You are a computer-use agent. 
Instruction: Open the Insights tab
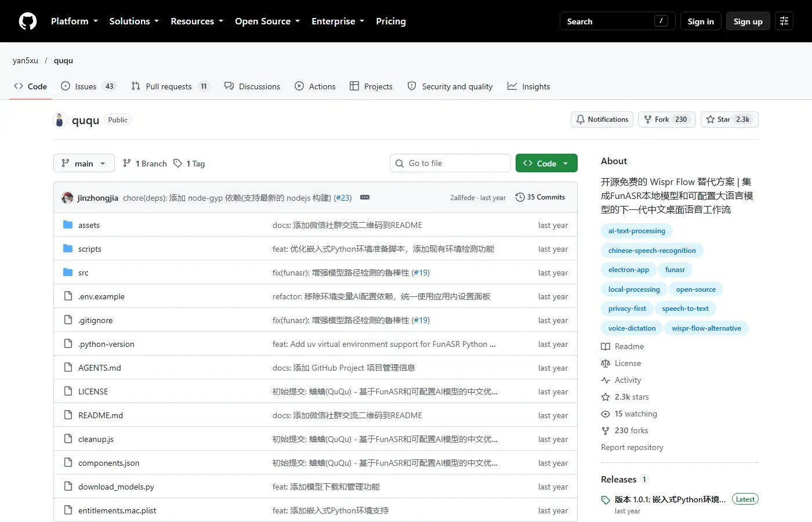pyautogui.click(x=528, y=86)
